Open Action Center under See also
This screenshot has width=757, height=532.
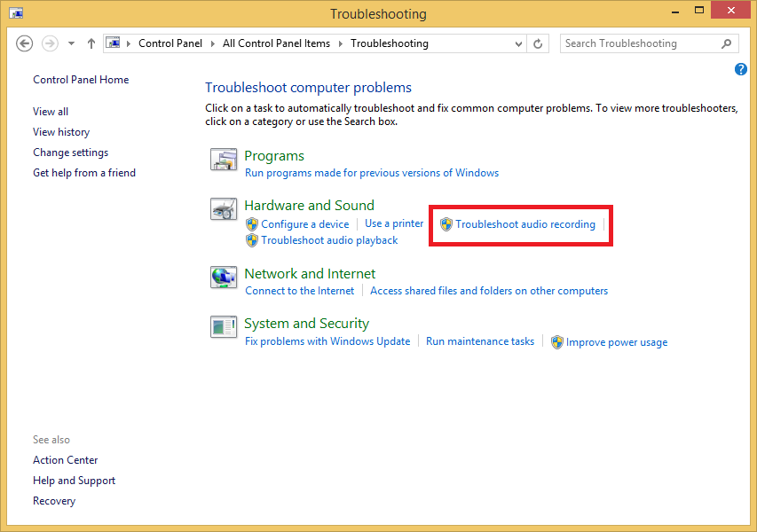(x=65, y=460)
